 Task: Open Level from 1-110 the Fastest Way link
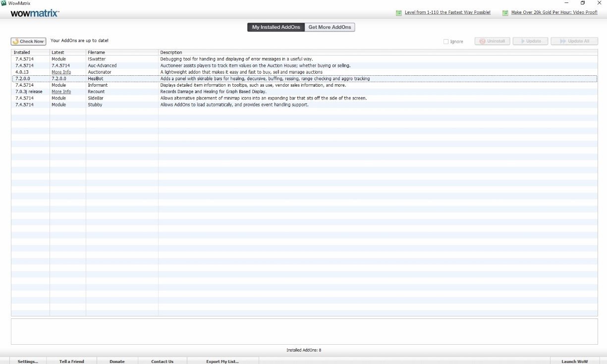(447, 13)
